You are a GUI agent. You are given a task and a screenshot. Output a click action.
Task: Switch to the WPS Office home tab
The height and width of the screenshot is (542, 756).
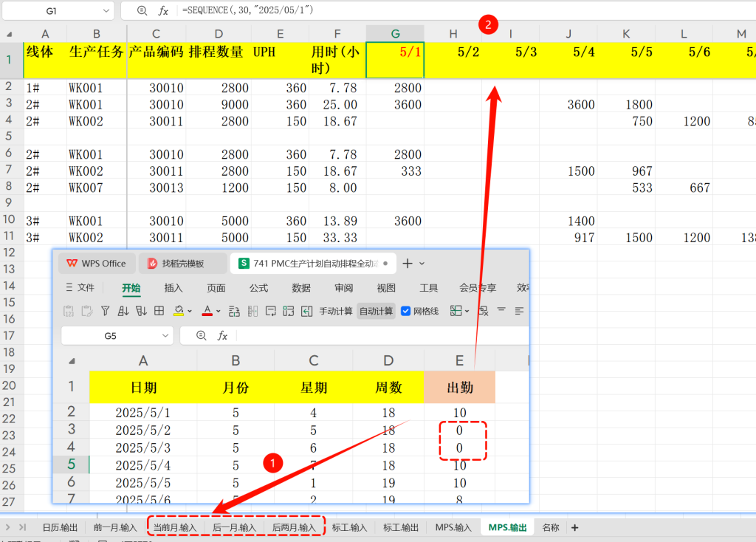(97, 264)
